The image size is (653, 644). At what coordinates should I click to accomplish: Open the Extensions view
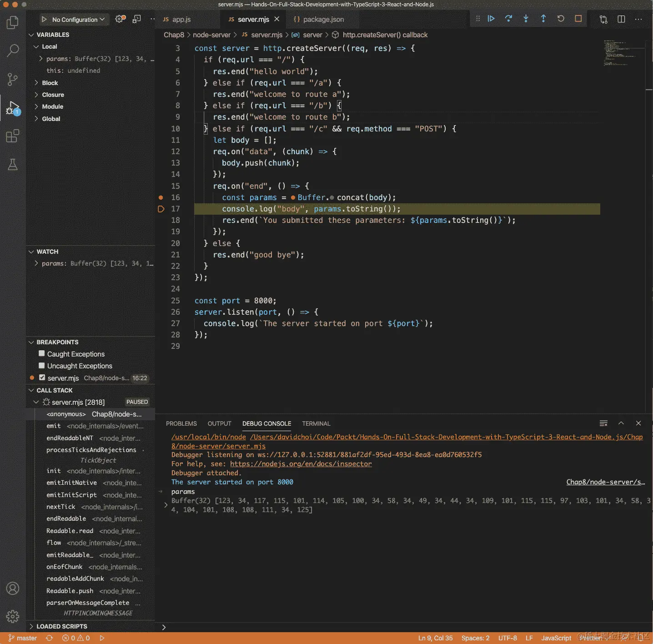tap(13, 136)
